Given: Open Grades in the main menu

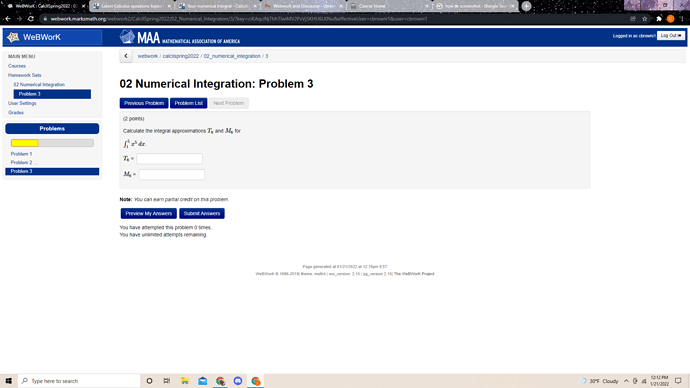Looking at the screenshot, I should (16, 113).
